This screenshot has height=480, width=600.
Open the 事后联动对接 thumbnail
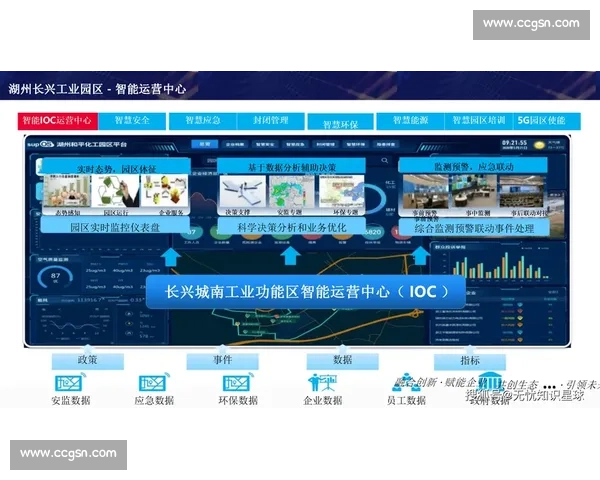521,191
